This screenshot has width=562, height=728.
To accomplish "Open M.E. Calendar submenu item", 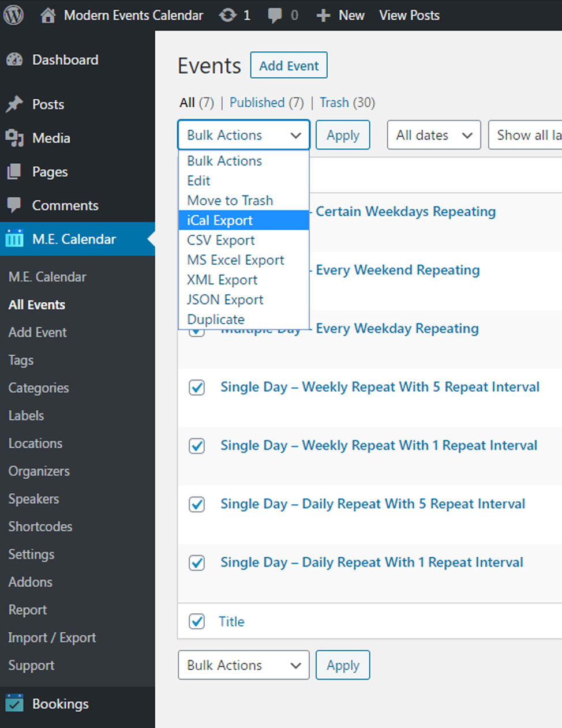I will [x=47, y=277].
